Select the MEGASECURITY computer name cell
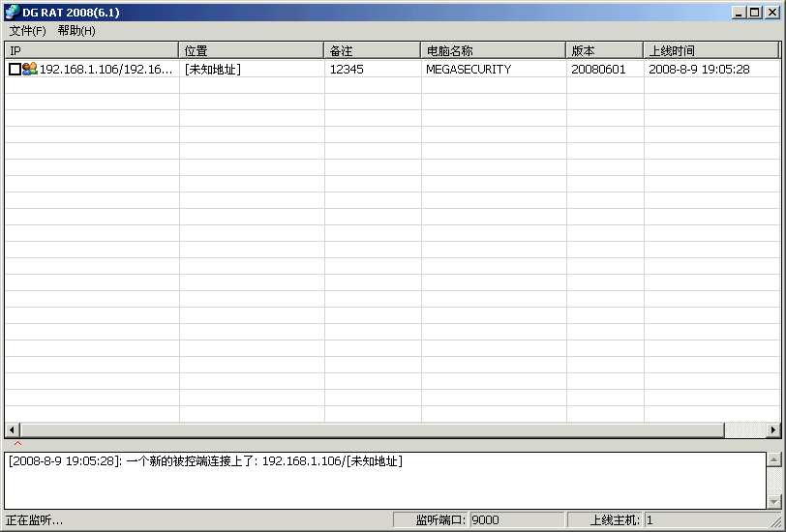The width and height of the screenshot is (786, 532). pos(468,70)
